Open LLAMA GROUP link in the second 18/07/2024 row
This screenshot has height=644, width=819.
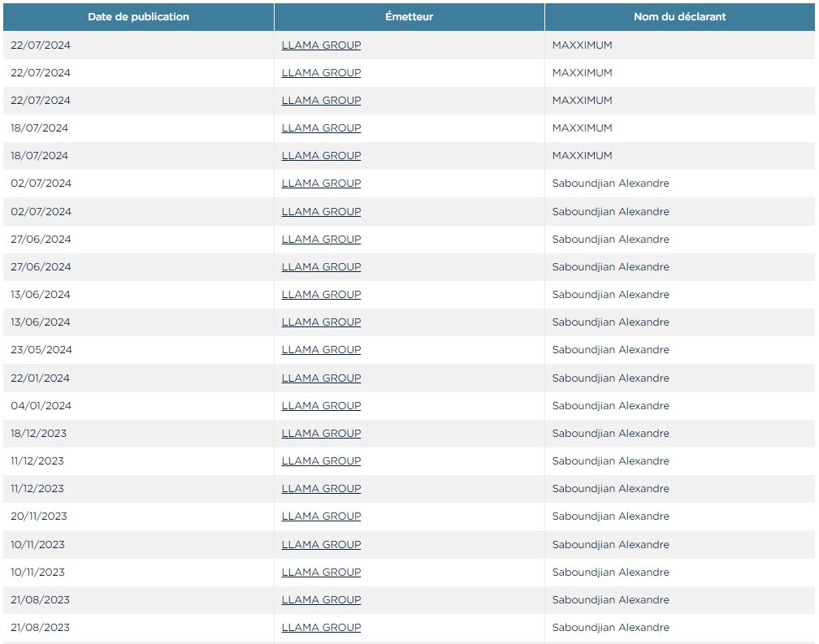(x=321, y=156)
